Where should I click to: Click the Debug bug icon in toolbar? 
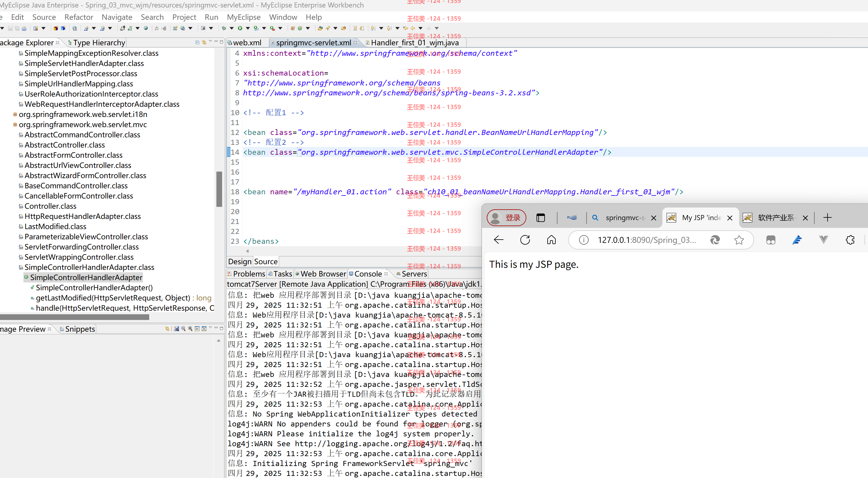tap(224, 28)
